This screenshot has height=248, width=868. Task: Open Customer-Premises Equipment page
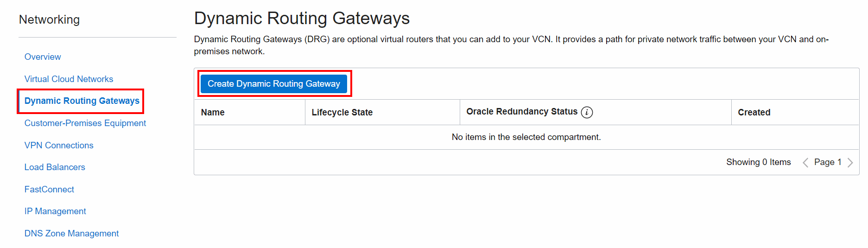[85, 123]
